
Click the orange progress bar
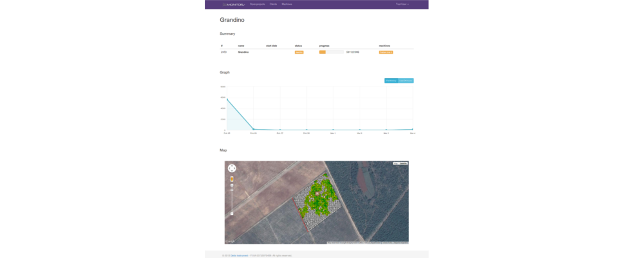pos(323,52)
